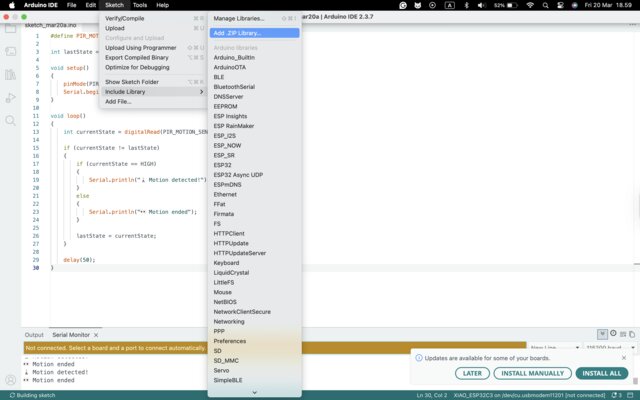This screenshot has width=640, height=400.
Task: Choose Upload Using Programmer
Action: pos(153,48)
